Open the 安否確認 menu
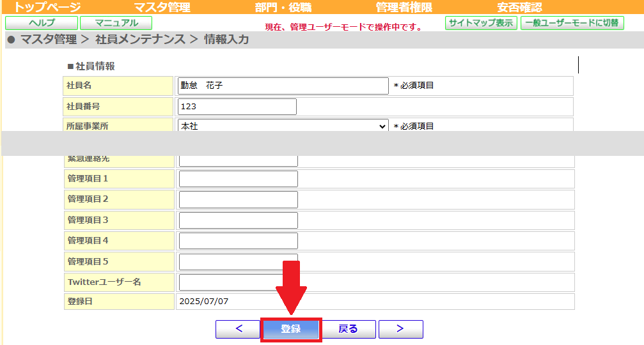The width and height of the screenshot is (644, 345). click(519, 8)
